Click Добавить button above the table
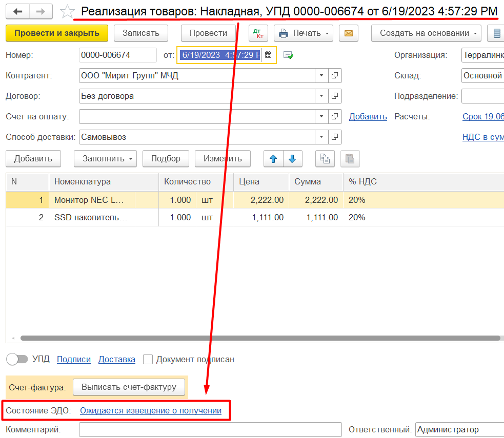Screen dimensions: 504x438 [33, 159]
